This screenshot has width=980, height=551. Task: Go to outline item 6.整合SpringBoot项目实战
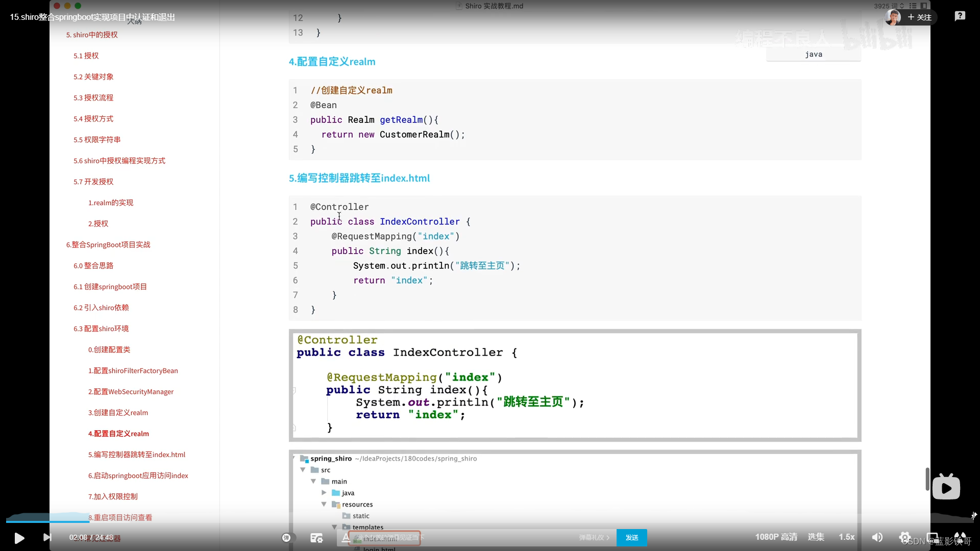108,244
